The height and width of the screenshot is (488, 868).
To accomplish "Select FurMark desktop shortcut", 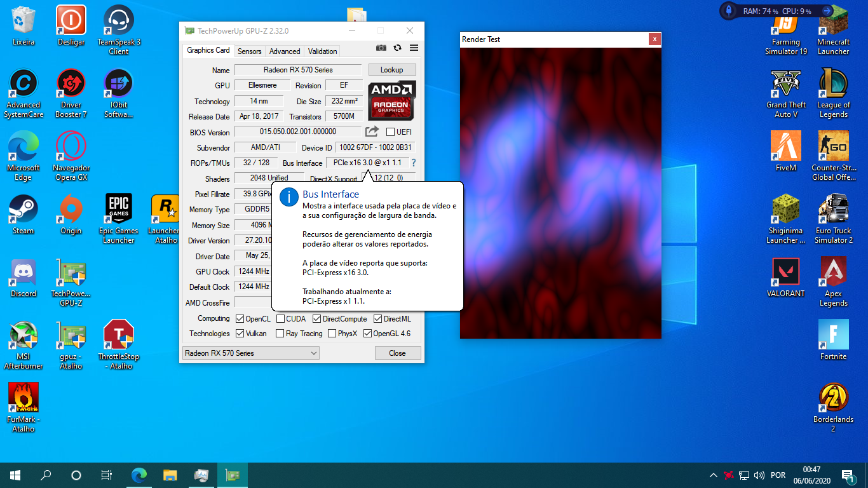I will point(24,407).
